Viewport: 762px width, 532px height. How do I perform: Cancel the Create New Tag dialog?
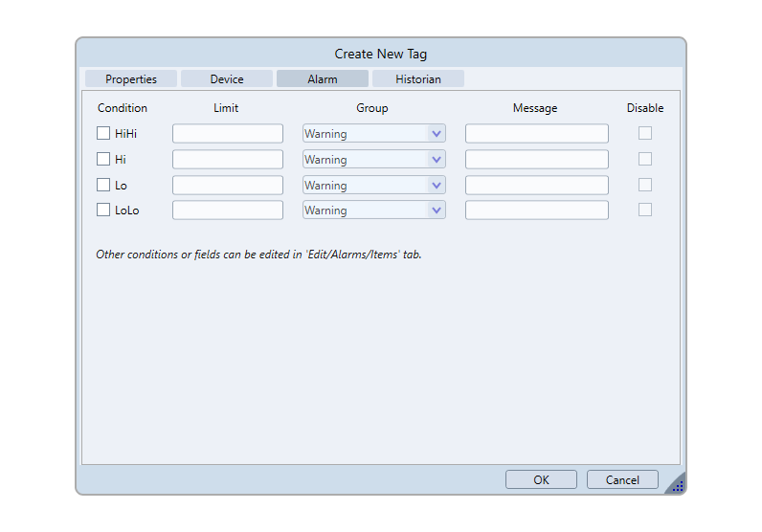coord(622,480)
